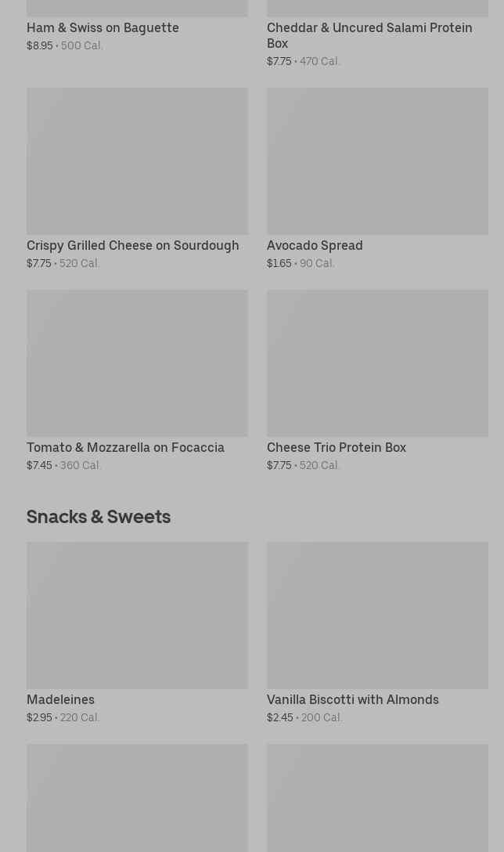Click the Crispy Grilled Cheese product image
504x852 pixels.
tap(137, 161)
